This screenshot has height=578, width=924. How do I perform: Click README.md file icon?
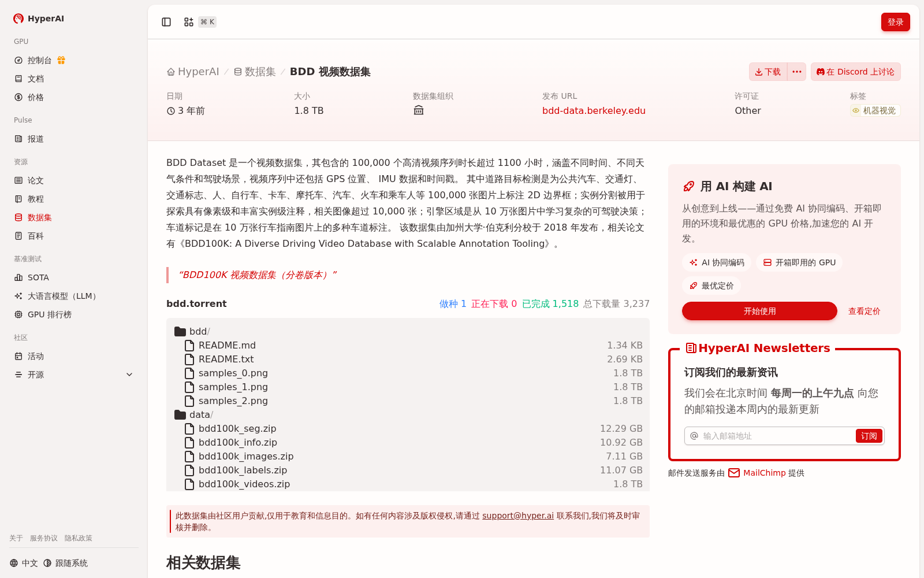point(189,345)
